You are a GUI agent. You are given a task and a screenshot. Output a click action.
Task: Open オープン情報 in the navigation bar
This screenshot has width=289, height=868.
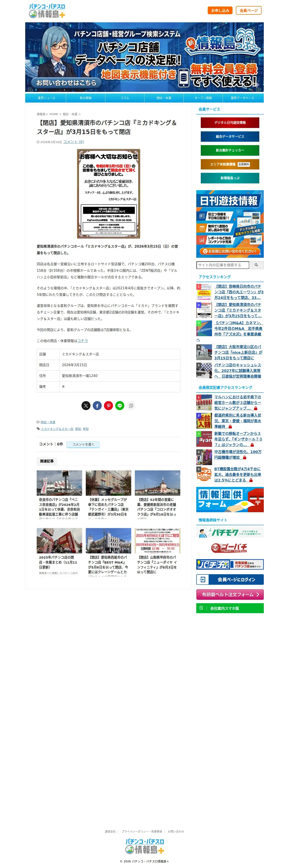point(203,98)
